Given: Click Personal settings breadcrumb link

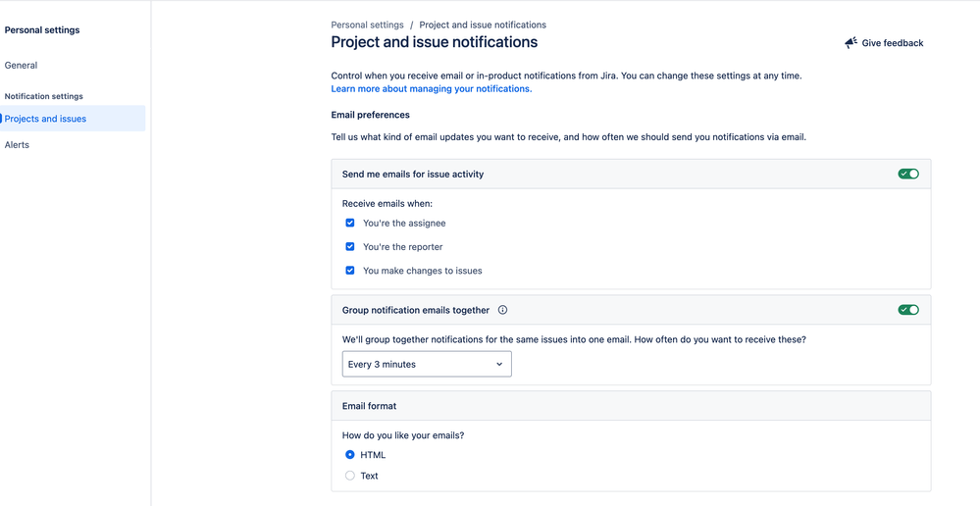Looking at the screenshot, I should click(x=367, y=25).
